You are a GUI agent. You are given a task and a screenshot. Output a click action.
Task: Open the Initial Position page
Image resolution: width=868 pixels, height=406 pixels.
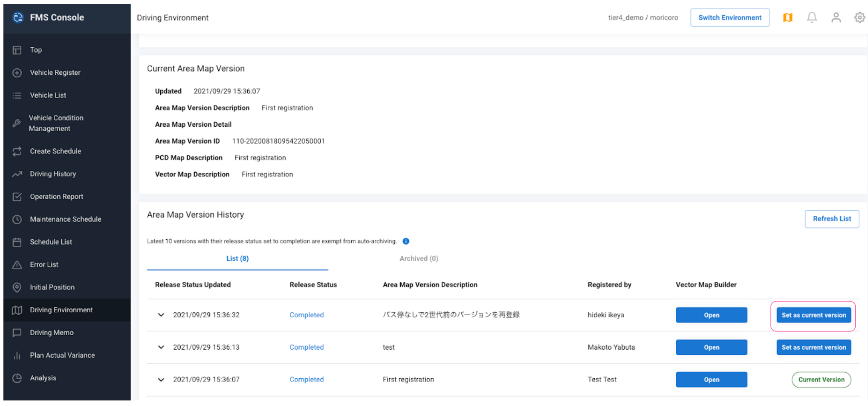tap(52, 287)
